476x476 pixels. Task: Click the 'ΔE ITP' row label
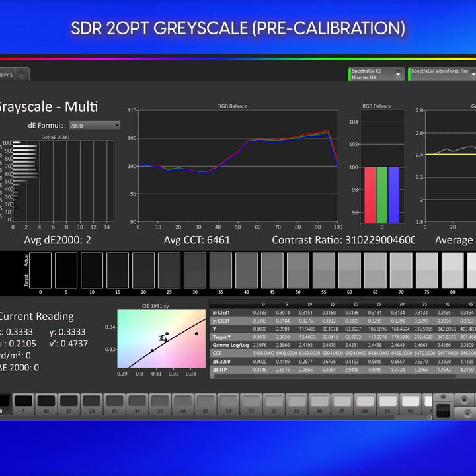219,370
